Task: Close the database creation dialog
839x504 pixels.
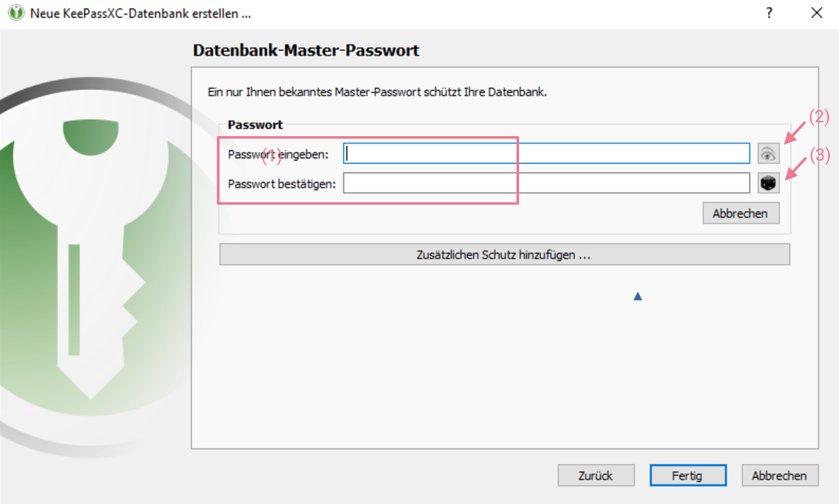Action: [x=816, y=13]
